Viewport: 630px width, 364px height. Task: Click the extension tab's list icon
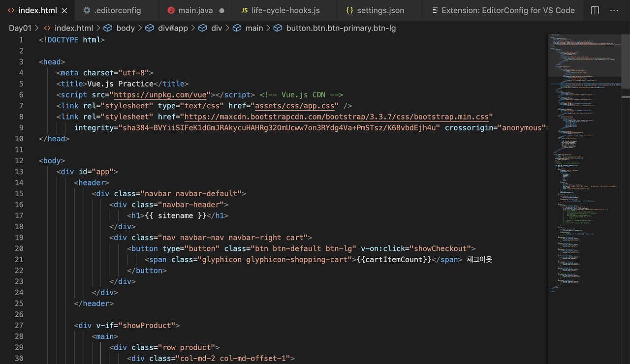tap(435, 10)
